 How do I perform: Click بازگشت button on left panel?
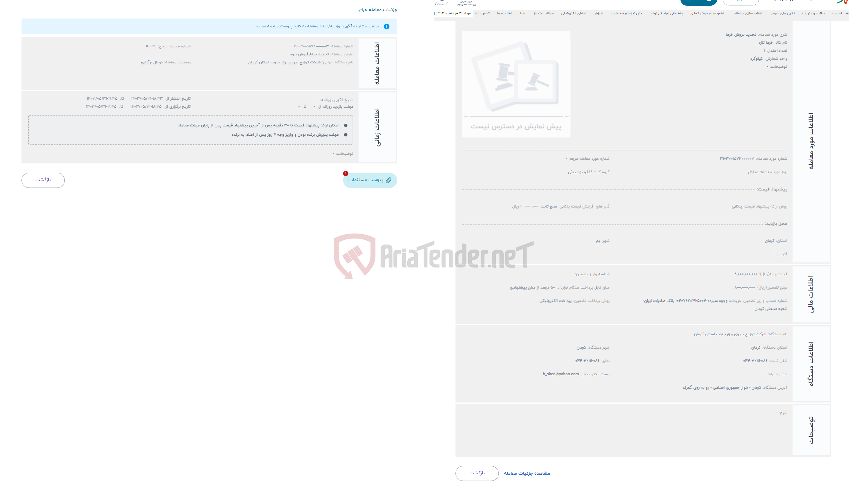click(43, 179)
